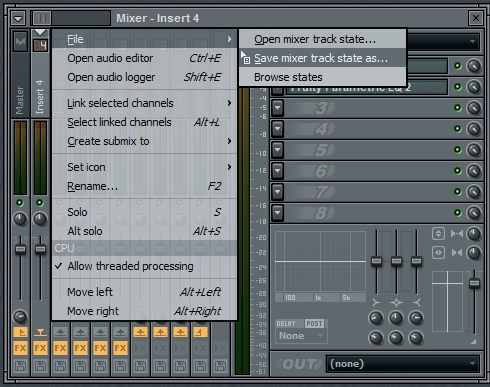The width and height of the screenshot is (490, 387).
Task: Click the save disk icon under Insert 4
Action: [40, 366]
